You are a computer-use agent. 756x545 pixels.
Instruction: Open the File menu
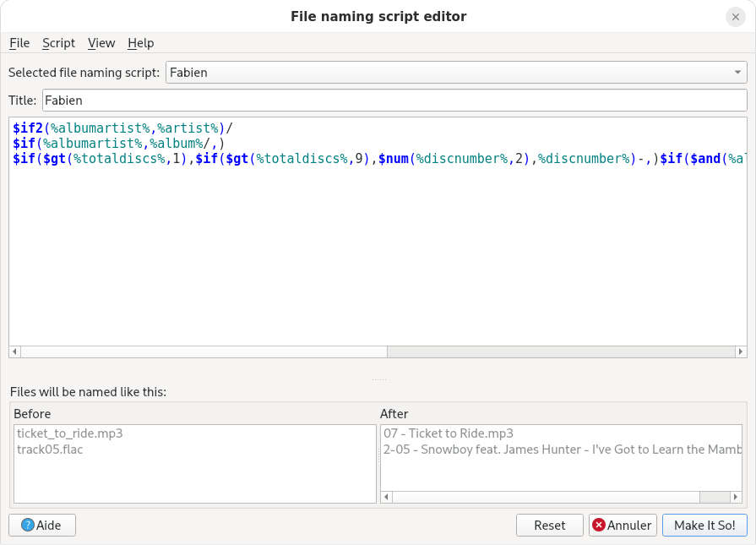click(x=19, y=43)
